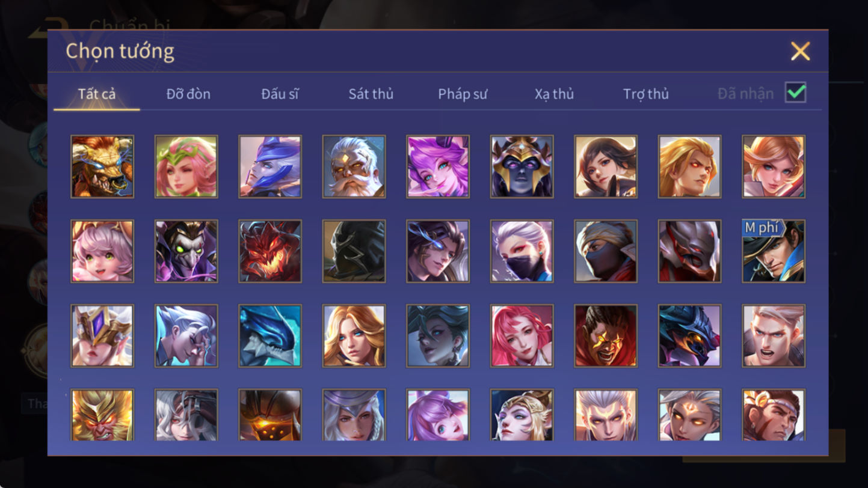
Task: Select the red lava demon hero portrait
Action: pyautogui.click(x=270, y=251)
